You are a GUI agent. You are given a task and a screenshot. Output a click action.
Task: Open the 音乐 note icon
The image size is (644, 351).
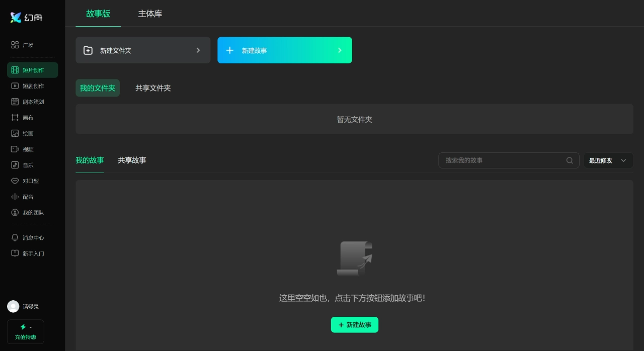(x=15, y=165)
